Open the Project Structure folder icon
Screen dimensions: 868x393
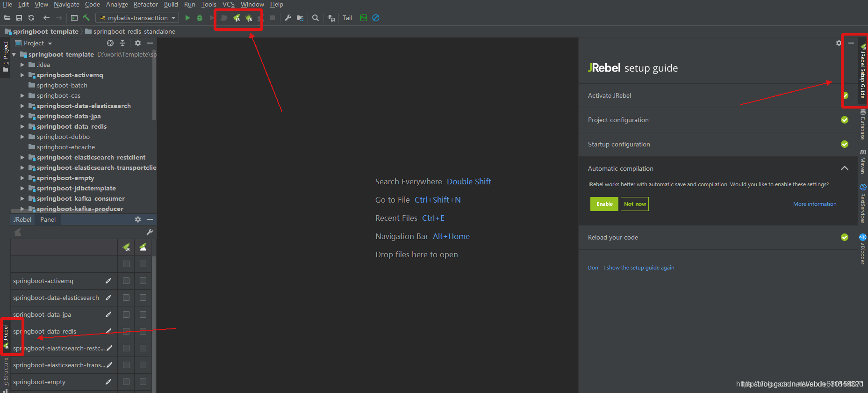click(300, 18)
